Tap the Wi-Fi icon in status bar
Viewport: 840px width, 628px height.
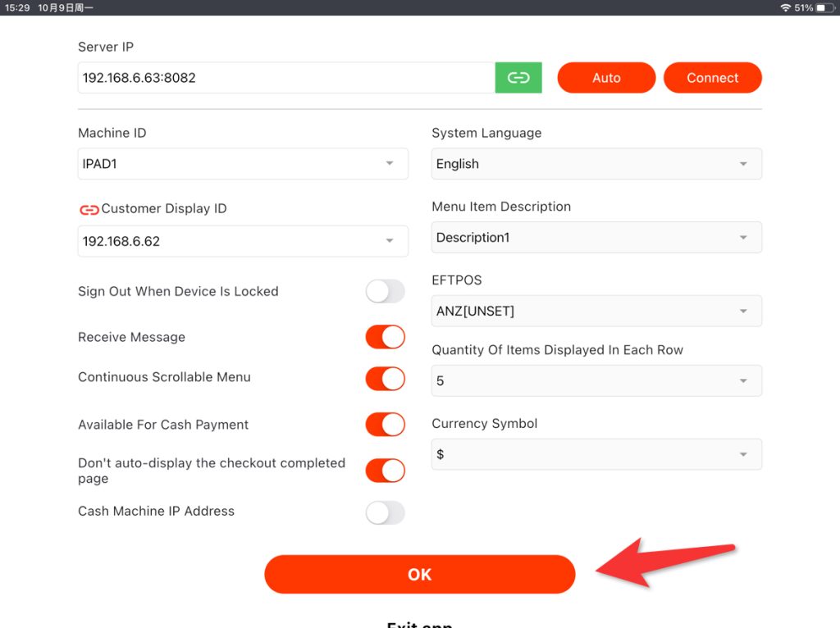click(x=785, y=7)
